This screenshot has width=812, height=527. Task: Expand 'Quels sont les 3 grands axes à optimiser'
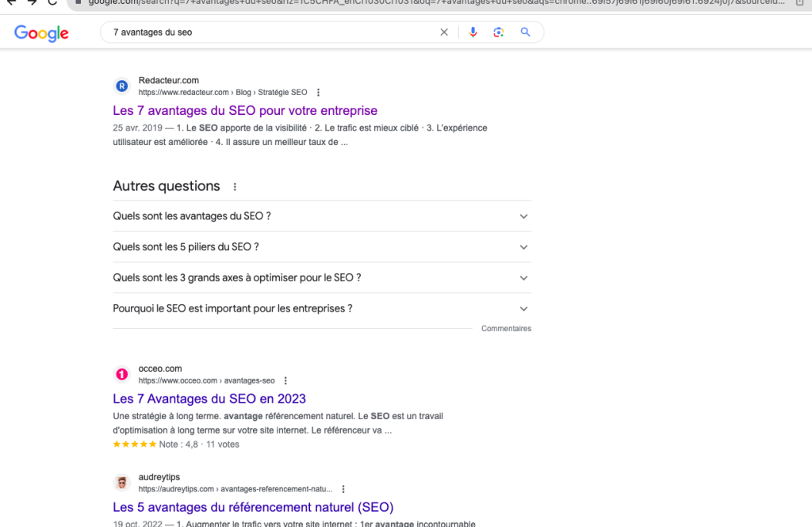tap(322, 278)
